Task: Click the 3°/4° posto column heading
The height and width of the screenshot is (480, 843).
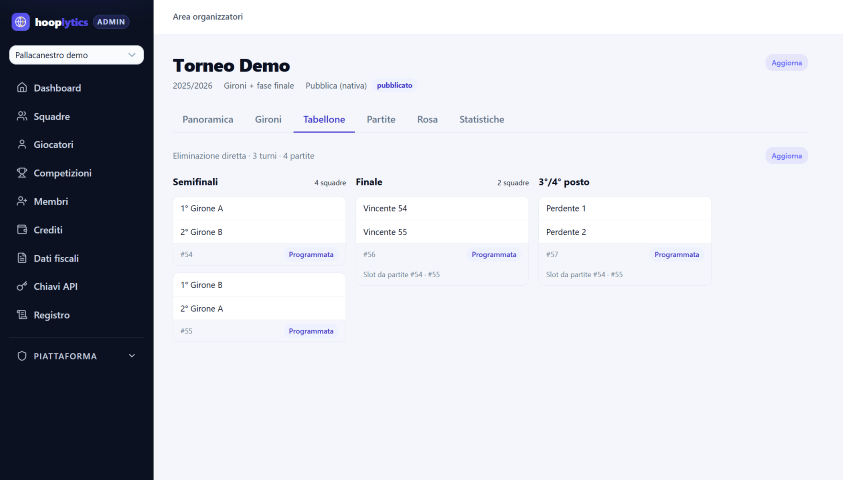Action: 564,182
